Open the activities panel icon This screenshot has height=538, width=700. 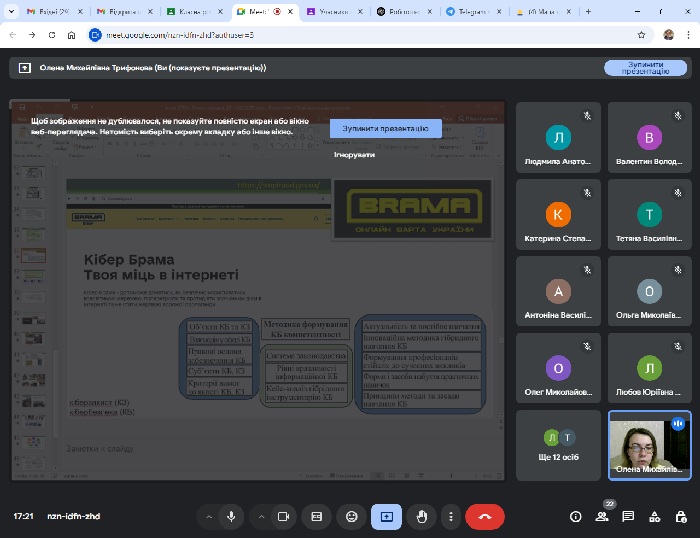[654, 516]
